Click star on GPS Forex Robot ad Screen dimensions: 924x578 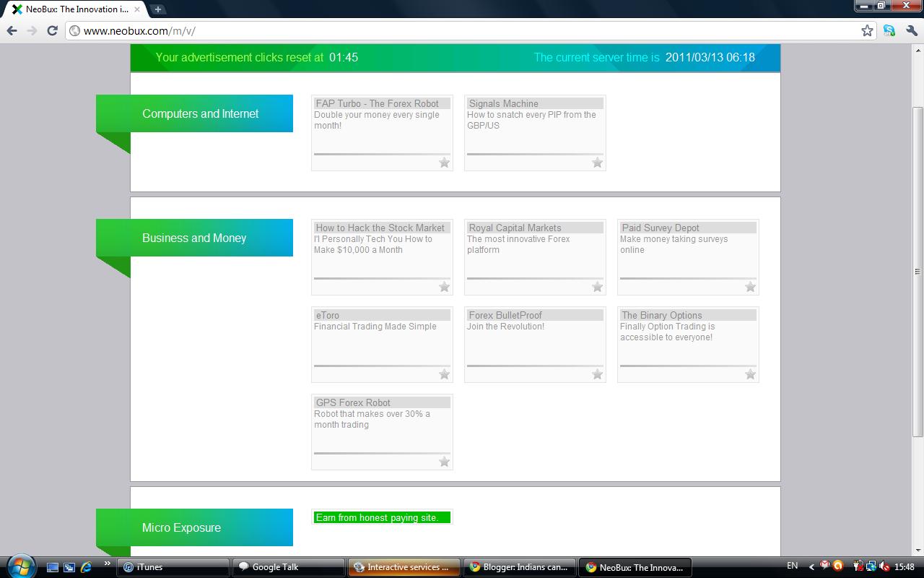(444, 462)
